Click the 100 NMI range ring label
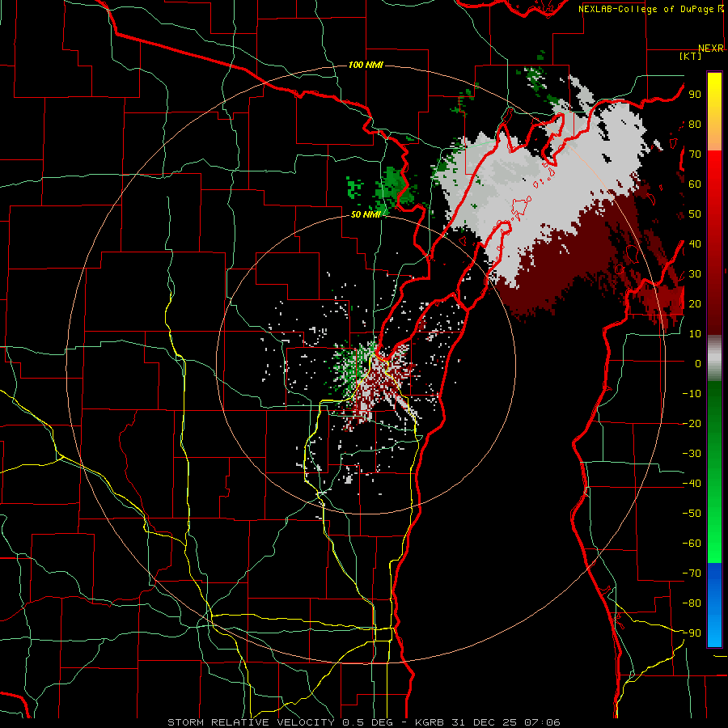The image size is (728, 728). point(366,65)
